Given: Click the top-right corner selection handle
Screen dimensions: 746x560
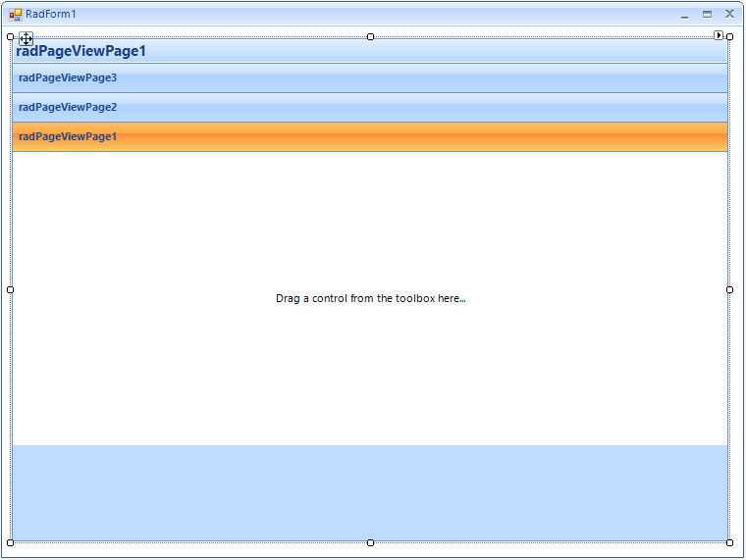Looking at the screenshot, I should [730, 36].
